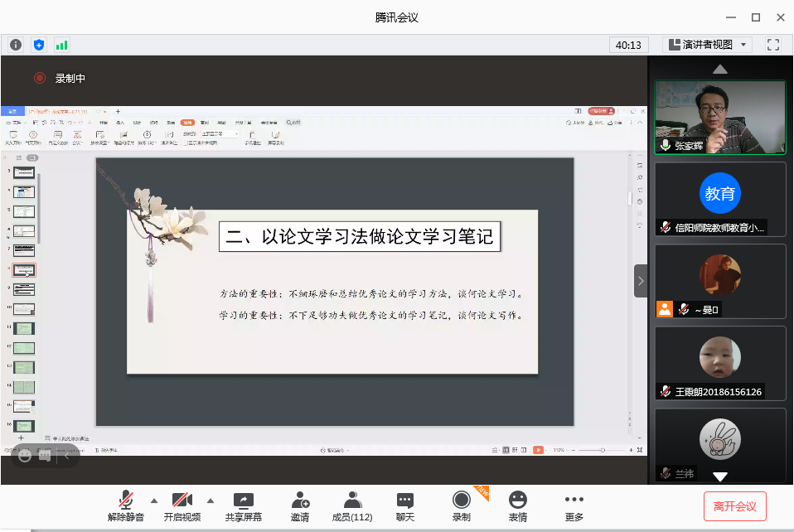The width and height of the screenshot is (794, 532).
Task: Open the 演讲者视图 view dropdown
Action: (707, 45)
